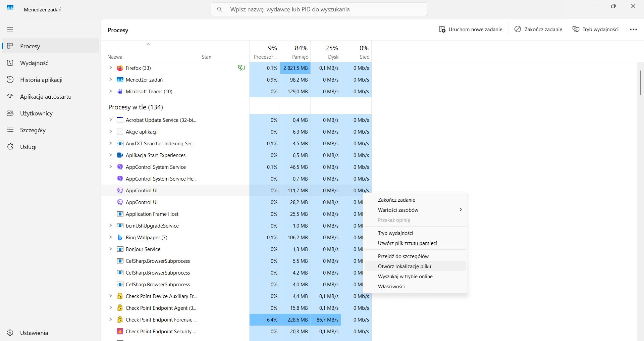Screen dimensions: 644x341
Task: Click the Menedżer zadań process row icon
Action: 120,80
